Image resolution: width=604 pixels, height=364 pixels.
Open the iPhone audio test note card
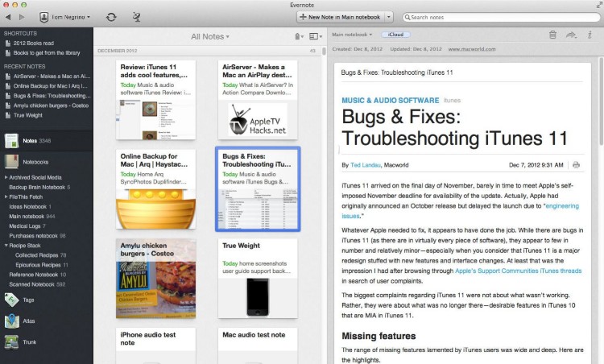click(x=155, y=345)
